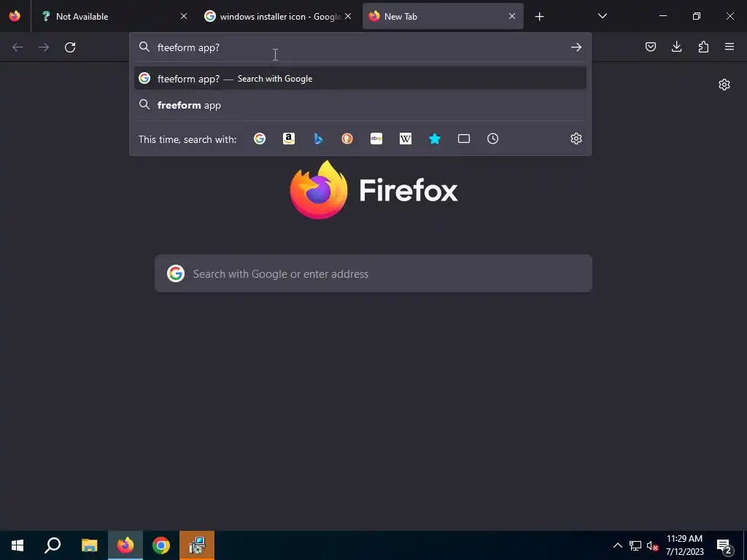Switch to the Not Available tab

point(115,16)
